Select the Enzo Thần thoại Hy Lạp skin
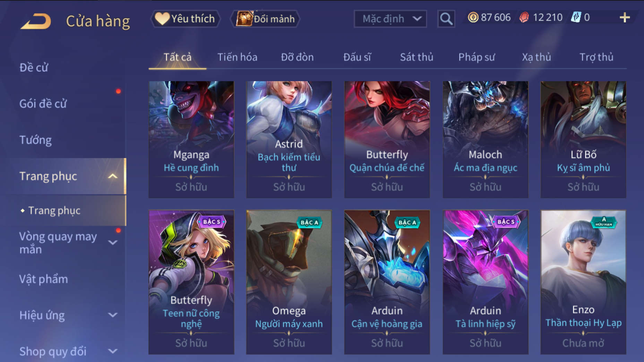This screenshot has height=362, width=644. tap(583, 282)
